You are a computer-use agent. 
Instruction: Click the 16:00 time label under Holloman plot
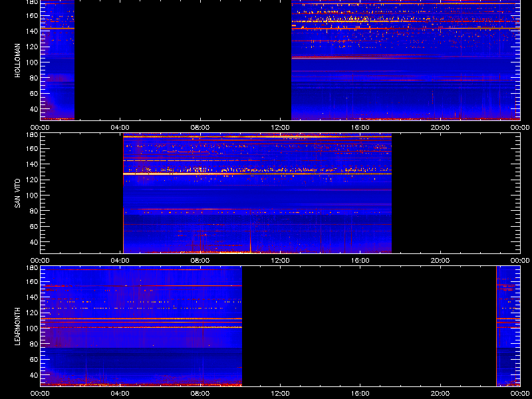click(360, 128)
